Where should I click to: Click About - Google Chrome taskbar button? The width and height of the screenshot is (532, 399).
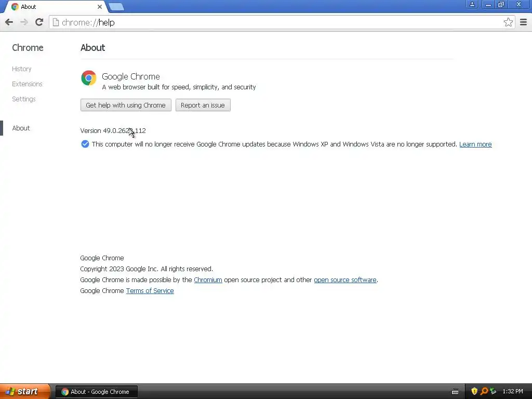pyautogui.click(x=97, y=392)
